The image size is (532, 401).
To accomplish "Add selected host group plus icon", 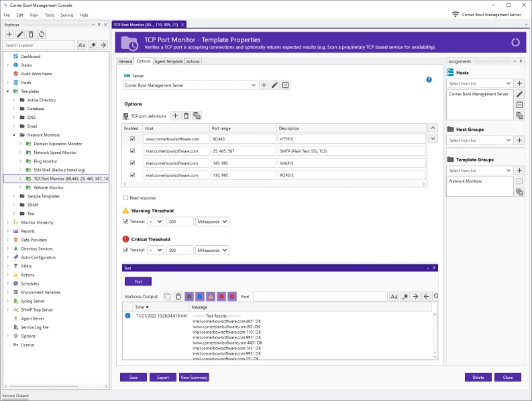I will click(x=519, y=140).
